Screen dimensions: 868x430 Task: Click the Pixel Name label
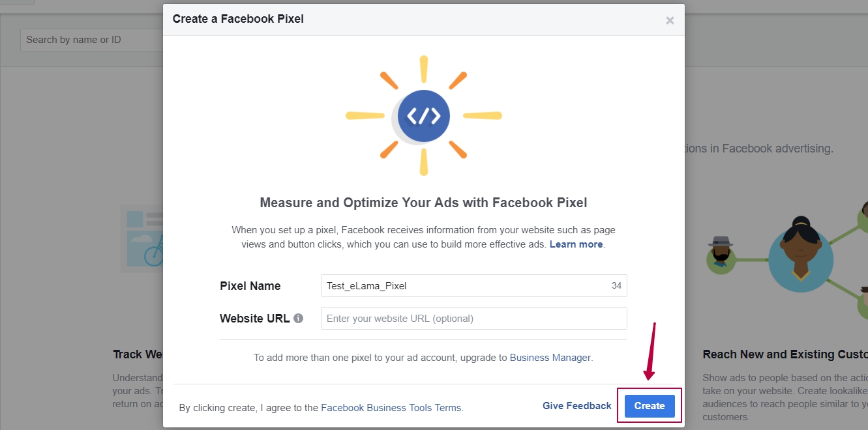[250, 286]
